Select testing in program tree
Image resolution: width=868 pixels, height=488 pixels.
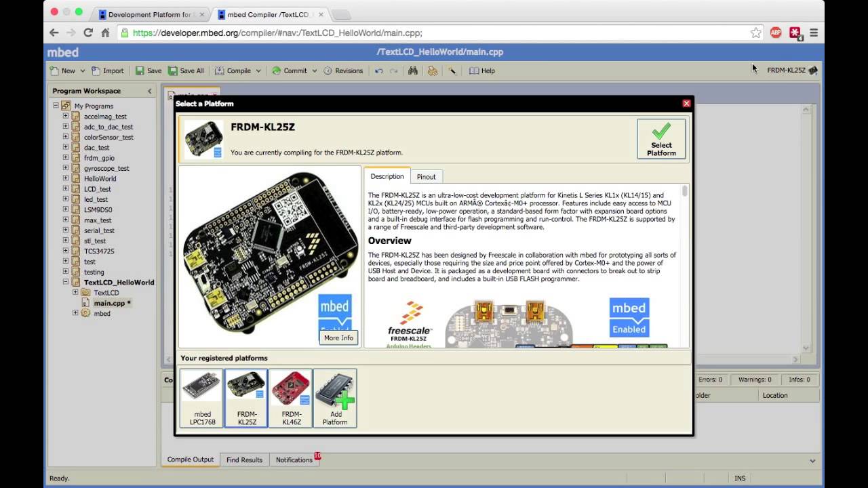pyautogui.click(x=94, y=272)
